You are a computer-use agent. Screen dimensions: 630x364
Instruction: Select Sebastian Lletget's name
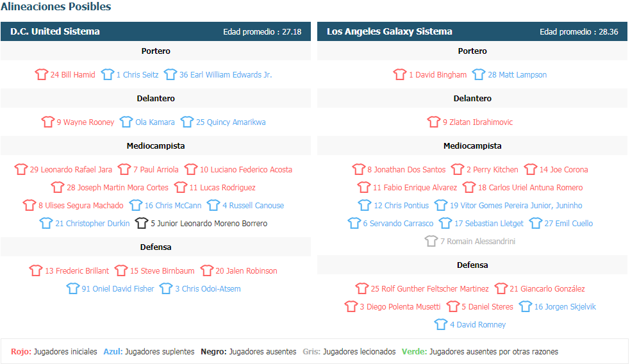pos(488,224)
